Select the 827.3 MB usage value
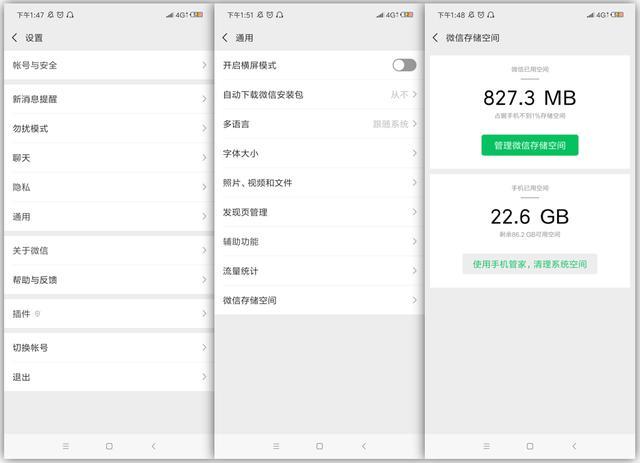The height and width of the screenshot is (463, 640). pyautogui.click(x=530, y=98)
